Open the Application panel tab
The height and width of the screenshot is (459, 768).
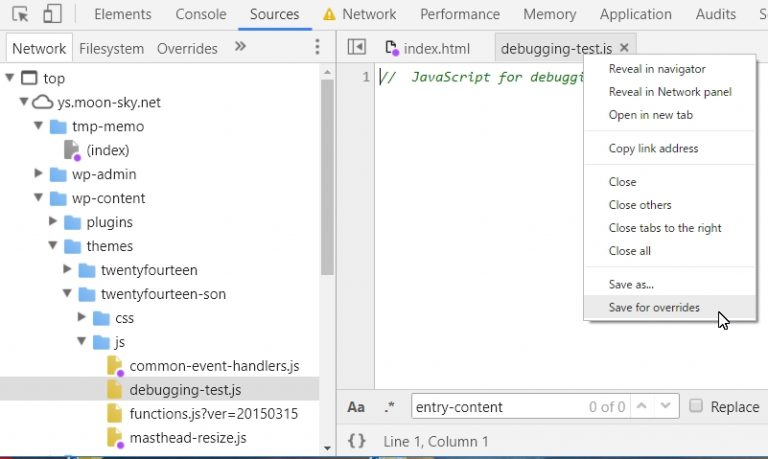pos(636,14)
